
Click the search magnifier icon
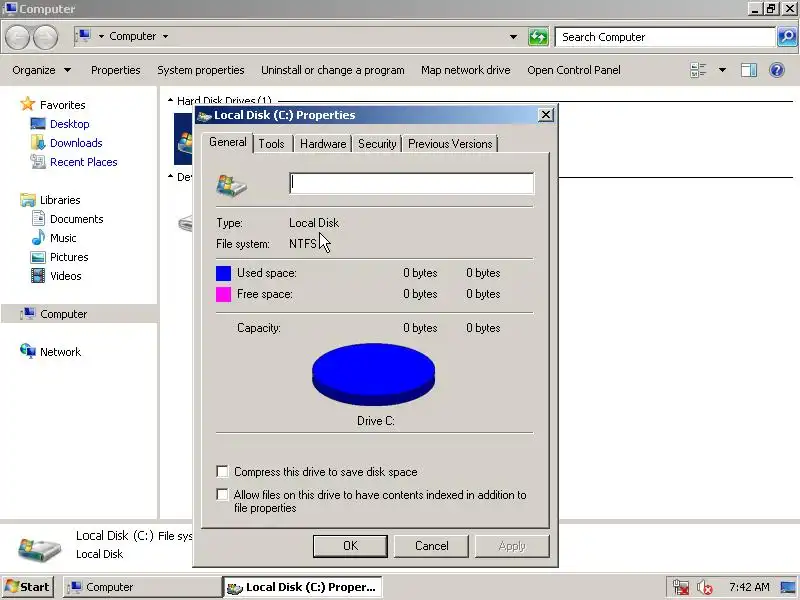[787, 37]
